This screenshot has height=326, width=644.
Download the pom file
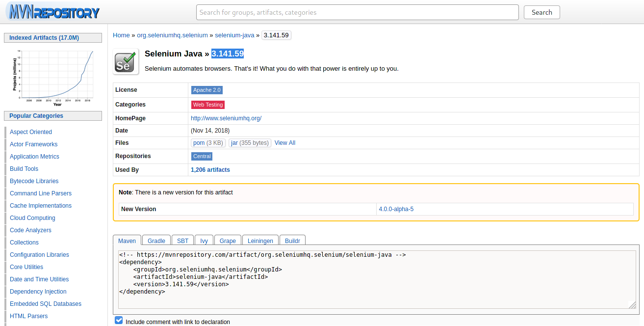point(199,143)
